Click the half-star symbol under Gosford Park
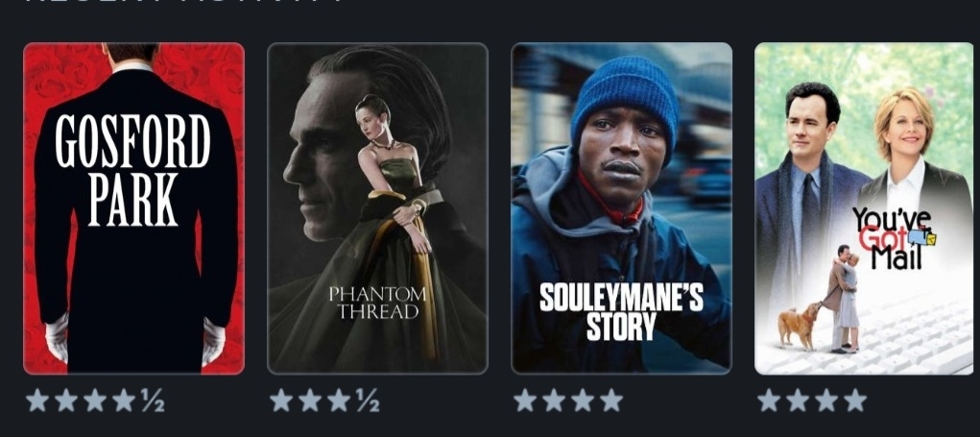The height and width of the screenshot is (437, 980). click(x=153, y=401)
